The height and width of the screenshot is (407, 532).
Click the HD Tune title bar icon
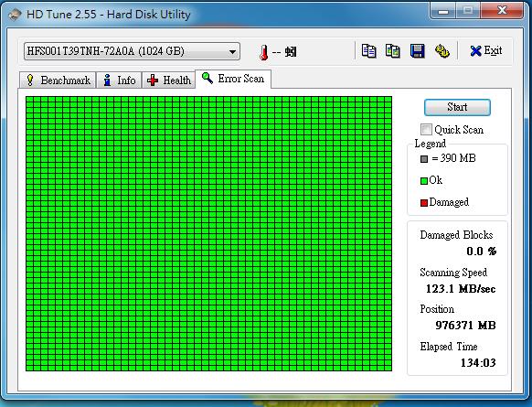pos(15,15)
